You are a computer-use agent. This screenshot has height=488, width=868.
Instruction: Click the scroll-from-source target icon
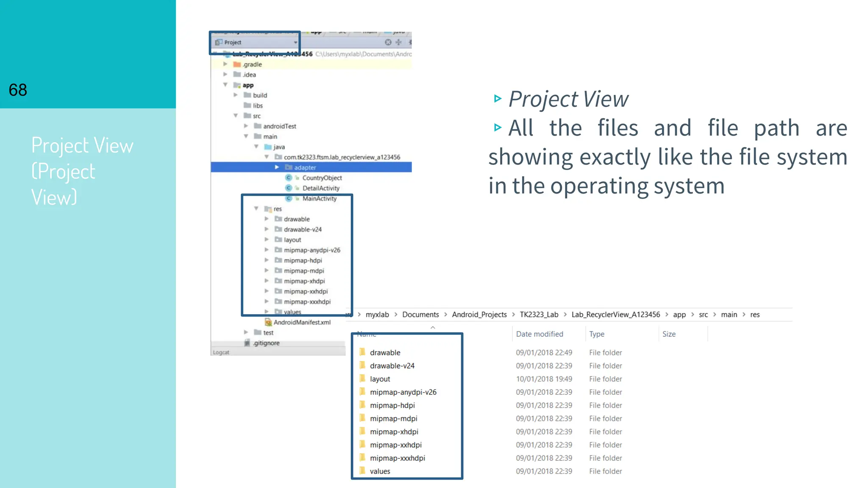click(x=388, y=42)
